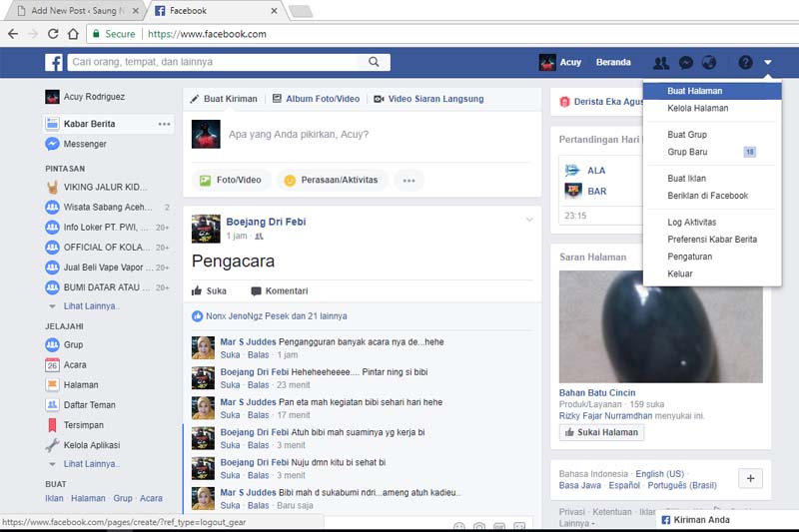This screenshot has width=799, height=532.
Task: Open Halaman in Jelajahi section
Action: click(81, 385)
